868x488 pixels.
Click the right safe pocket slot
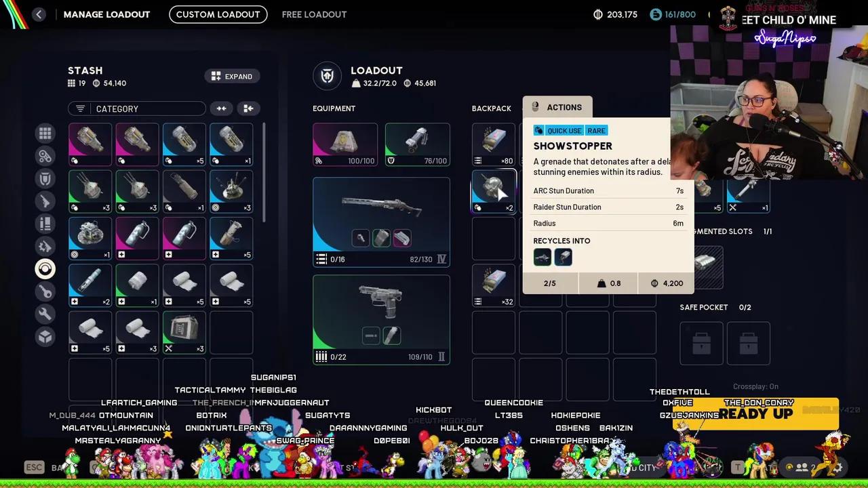click(x=749, y=343)
